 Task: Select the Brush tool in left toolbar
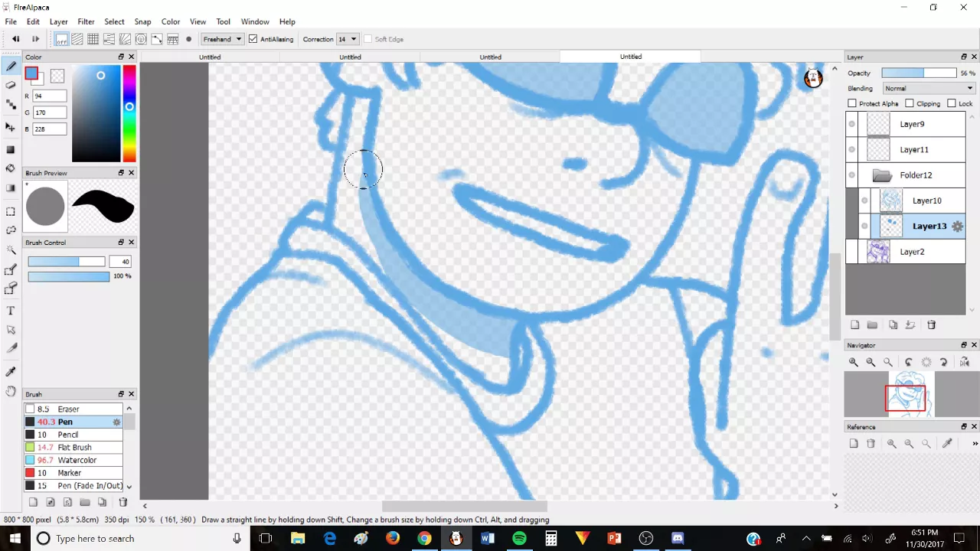[11, 67]
